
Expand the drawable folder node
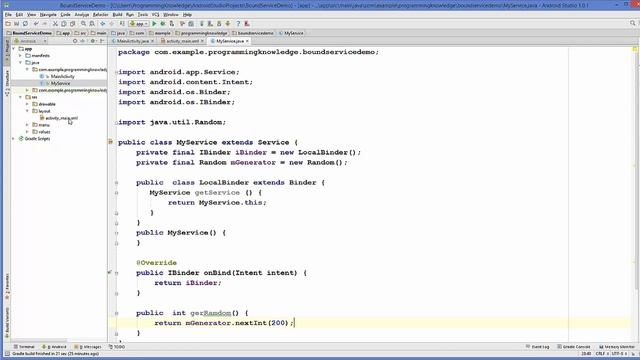coord(27,104)
